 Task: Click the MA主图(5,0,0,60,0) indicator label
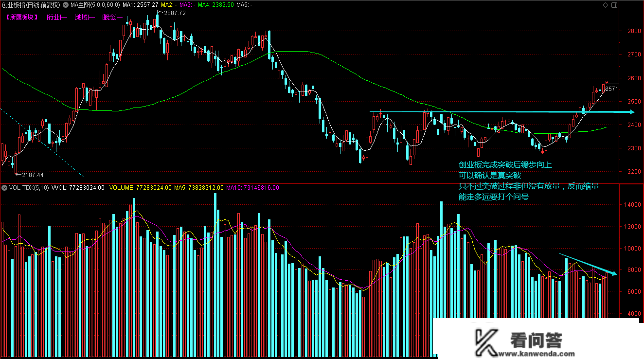(x=95, y=5)
